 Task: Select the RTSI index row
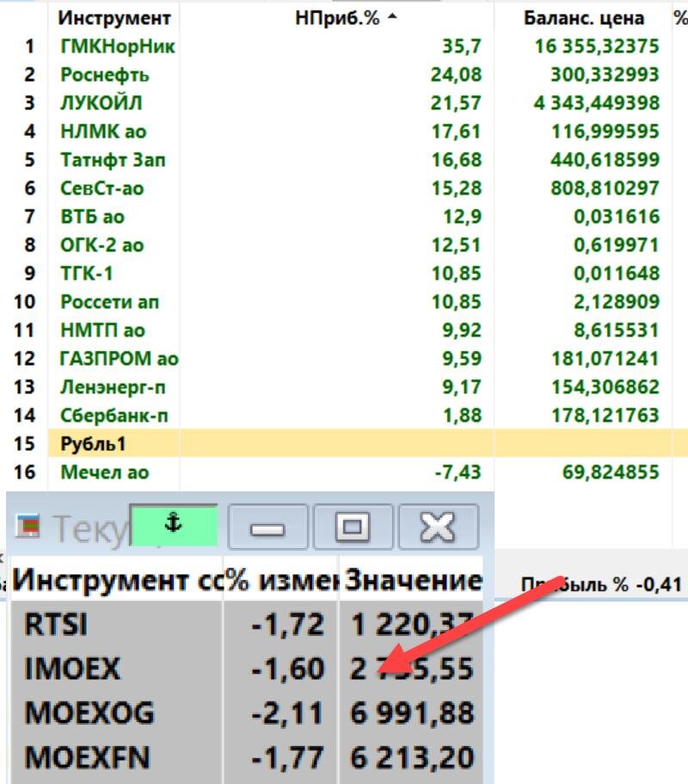tap(247, 625)
